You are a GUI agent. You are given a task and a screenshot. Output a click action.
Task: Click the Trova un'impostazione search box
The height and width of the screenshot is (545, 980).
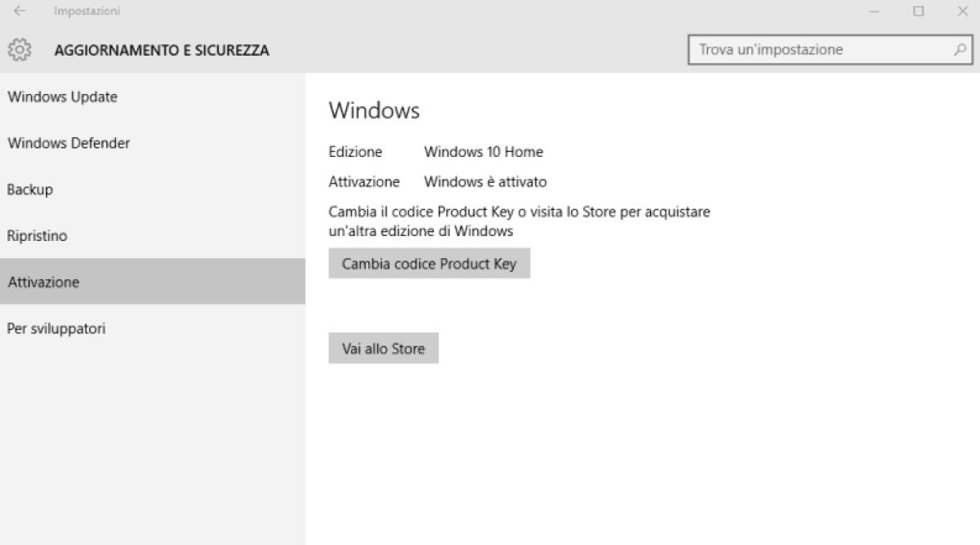817,50
